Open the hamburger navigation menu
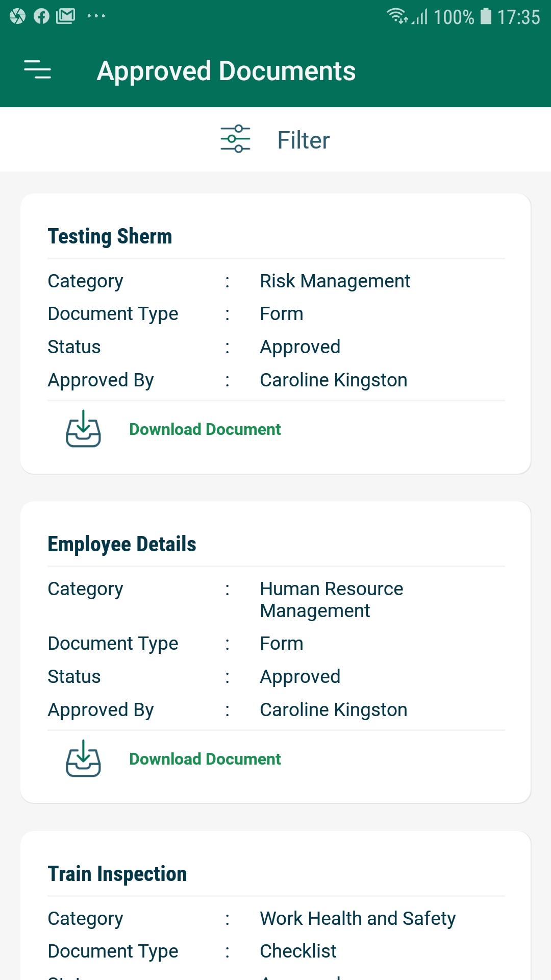This screenshot has width=551, height=980. pyautogui.click(x=38, y=70)
